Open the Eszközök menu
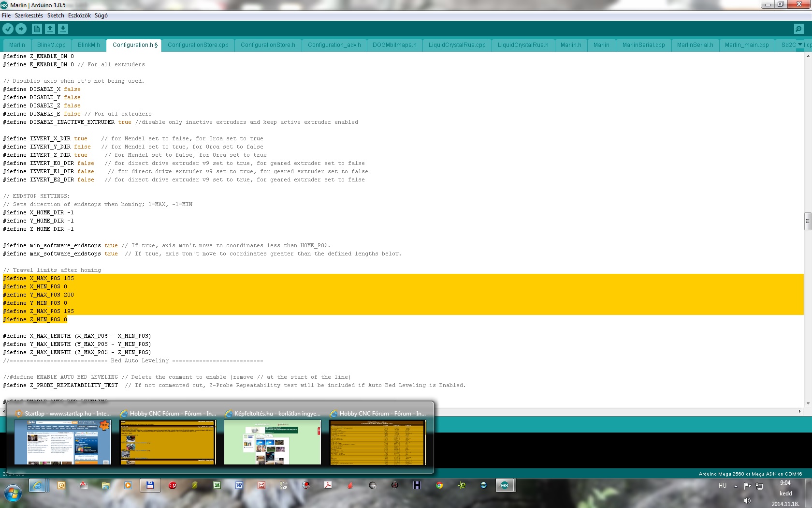This screenshot has width=812, height=508. click(x=79, y=15)
